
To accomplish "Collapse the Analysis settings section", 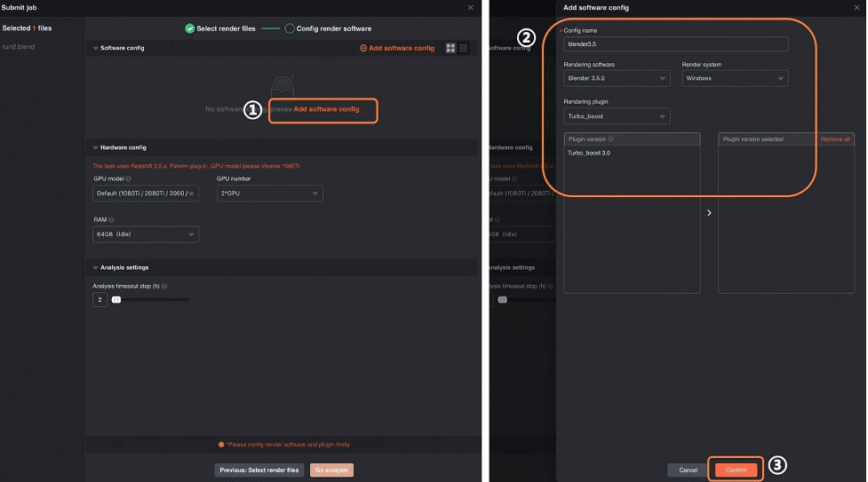I will click(96, 267).
